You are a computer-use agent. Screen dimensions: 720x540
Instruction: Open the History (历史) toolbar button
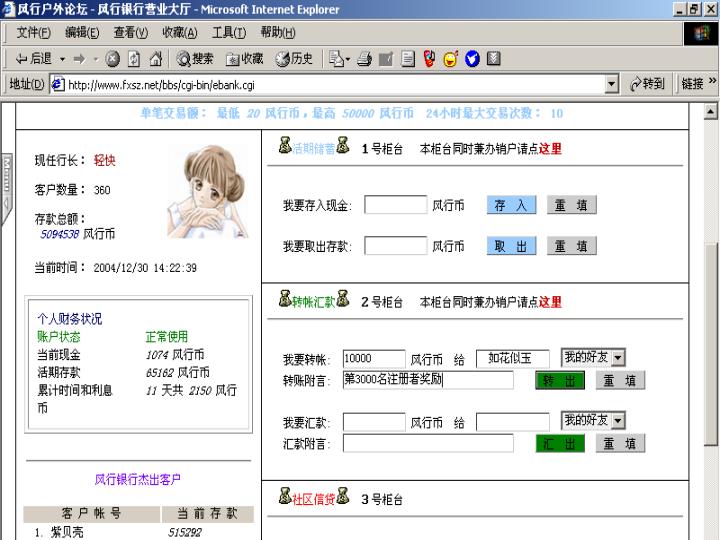coord(294,58)
